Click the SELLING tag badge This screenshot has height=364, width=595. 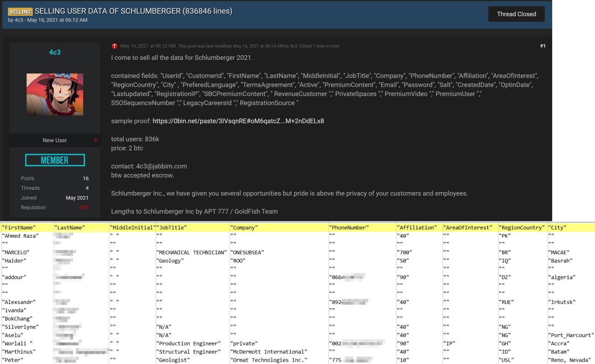pyautogui.click(x=20, y=11)
